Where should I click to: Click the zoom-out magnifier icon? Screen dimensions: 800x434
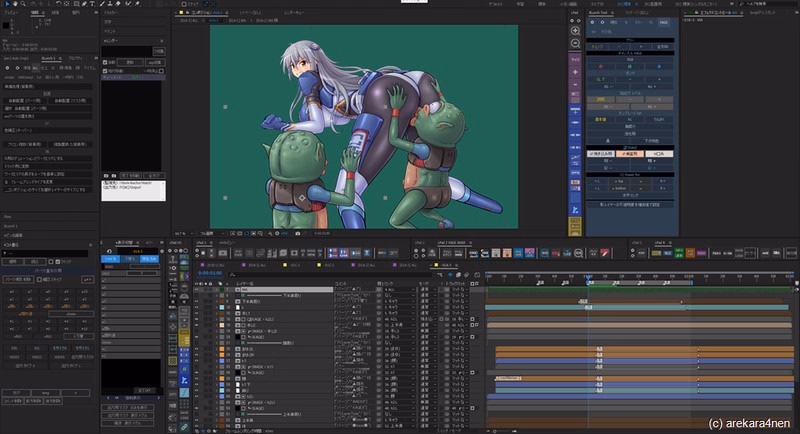pyautogui.click(x=575, y=44)
